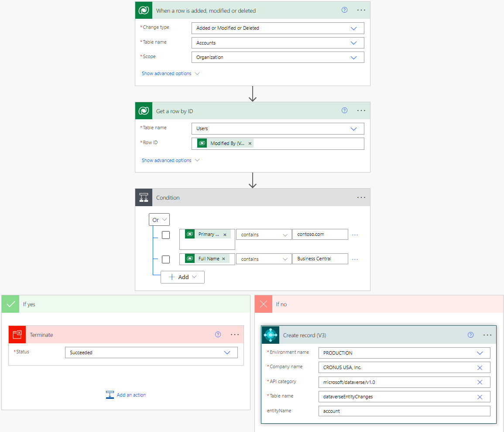Remove the Primary email token from condition

(x=225, y=235)
